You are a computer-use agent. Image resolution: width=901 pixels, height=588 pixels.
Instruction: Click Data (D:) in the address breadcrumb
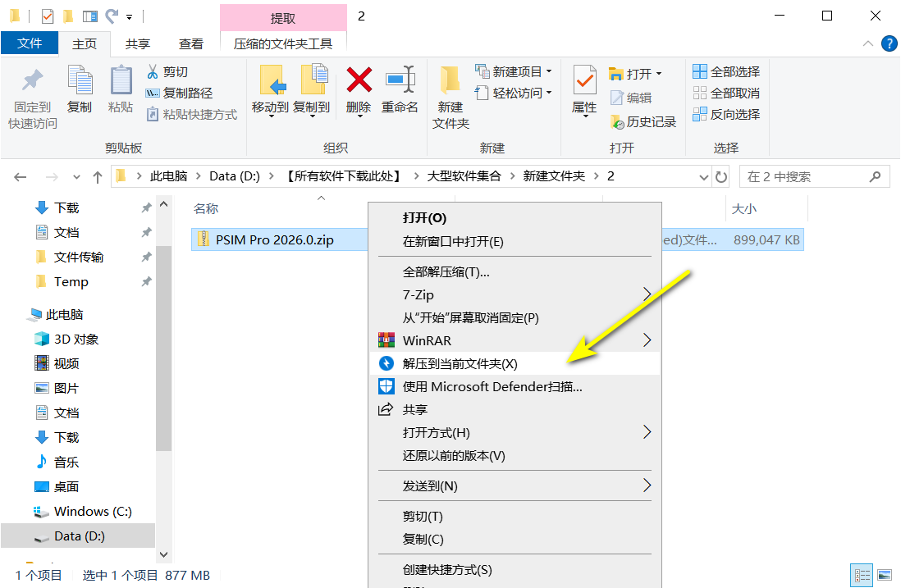pos(235,176)
